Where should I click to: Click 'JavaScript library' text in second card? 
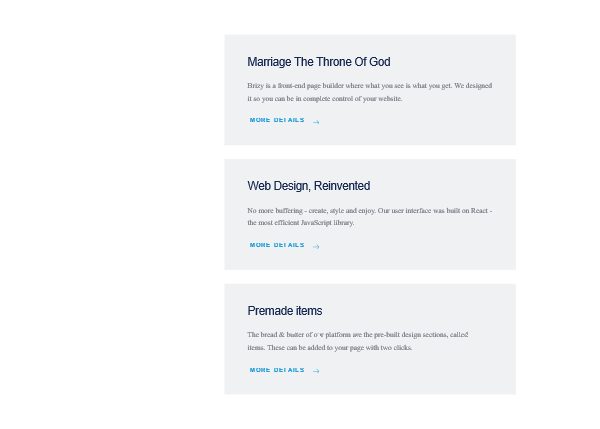[327, 223]
